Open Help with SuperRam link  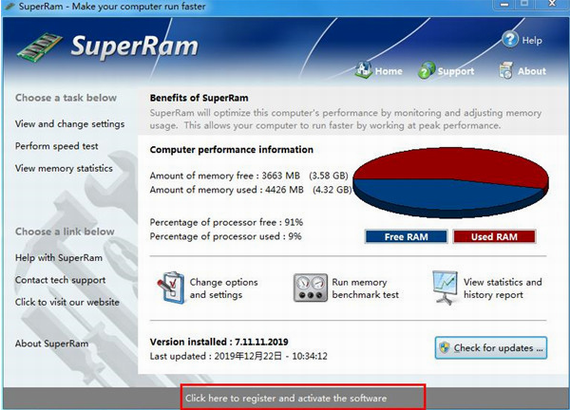(x=59, y=258)
